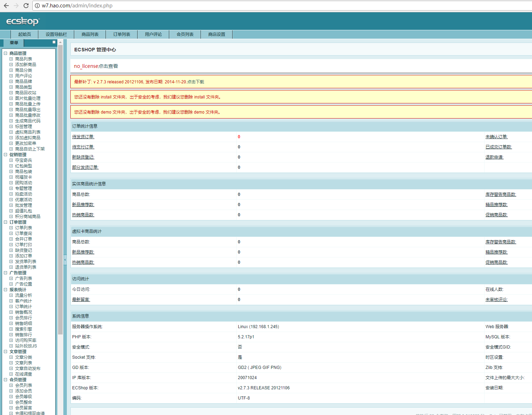Click the site info icon in address bar
Screen dimensions: 532x415
click(37, 6)
